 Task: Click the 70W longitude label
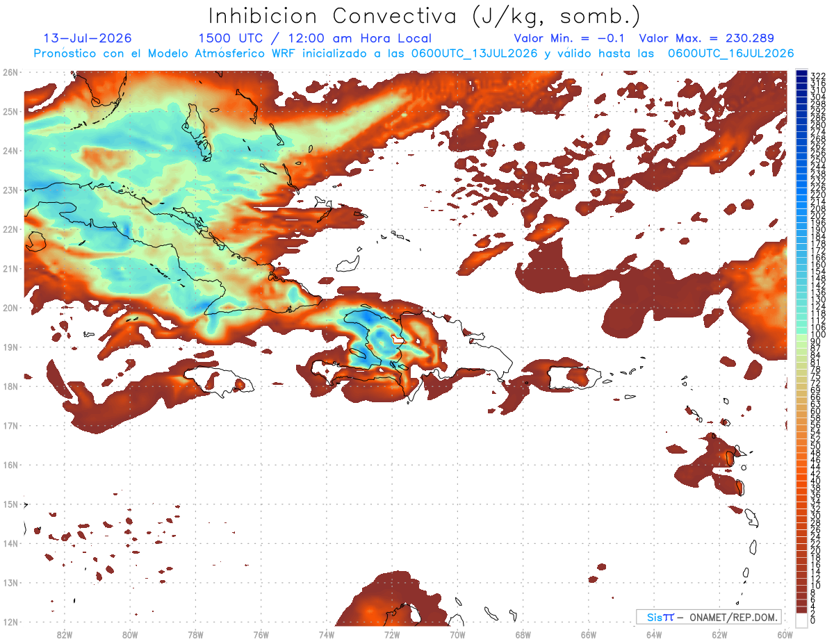click(457, 634)
